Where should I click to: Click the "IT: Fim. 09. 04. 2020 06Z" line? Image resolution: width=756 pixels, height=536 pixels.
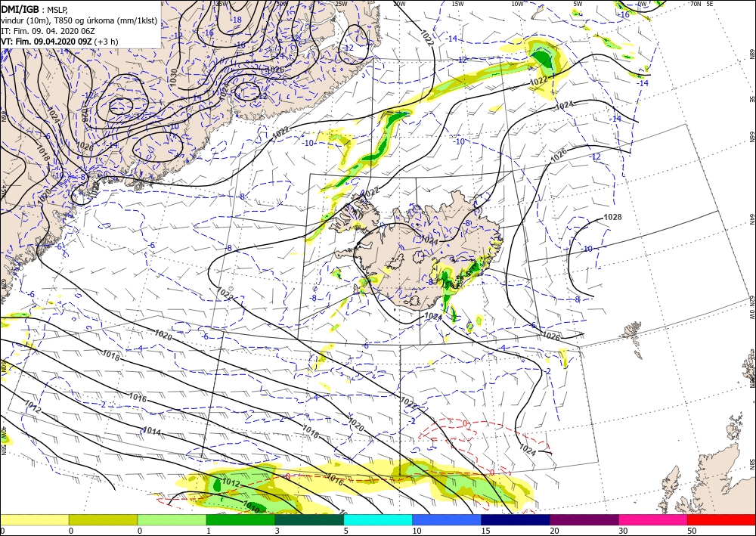click(48, 31)
